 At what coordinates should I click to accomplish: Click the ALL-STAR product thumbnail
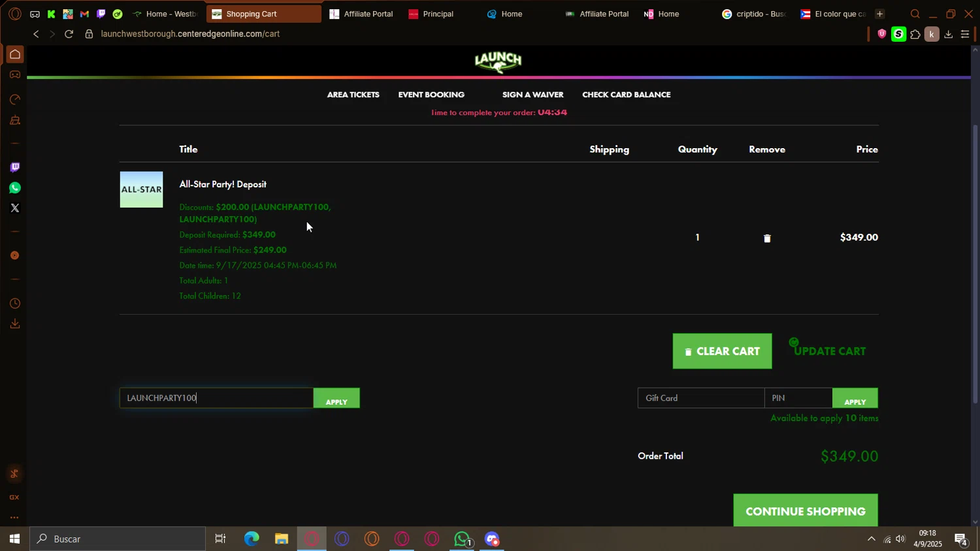(141, 189)
